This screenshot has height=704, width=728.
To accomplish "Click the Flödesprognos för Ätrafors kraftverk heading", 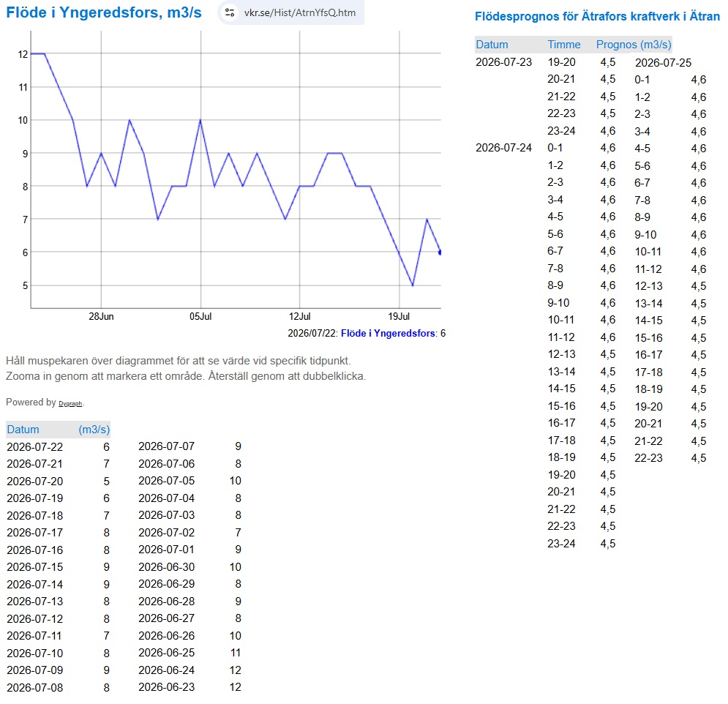I will click(597, 16).
